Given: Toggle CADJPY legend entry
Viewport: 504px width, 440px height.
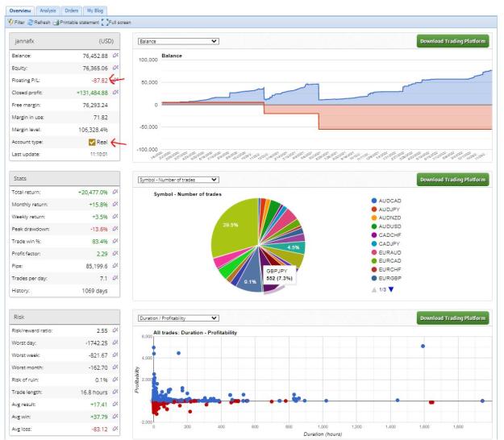Looking at the screenshot, I should tap(385, 243).
